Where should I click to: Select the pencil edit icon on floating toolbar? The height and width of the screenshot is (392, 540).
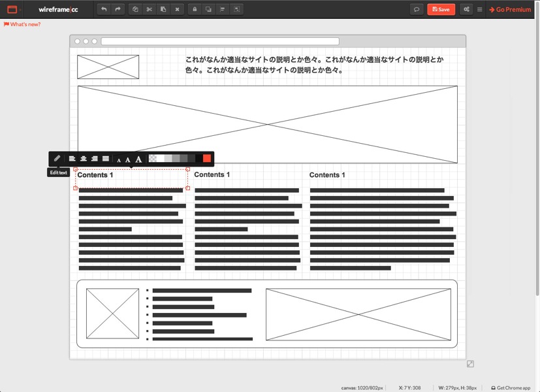(x=57, y=158)
